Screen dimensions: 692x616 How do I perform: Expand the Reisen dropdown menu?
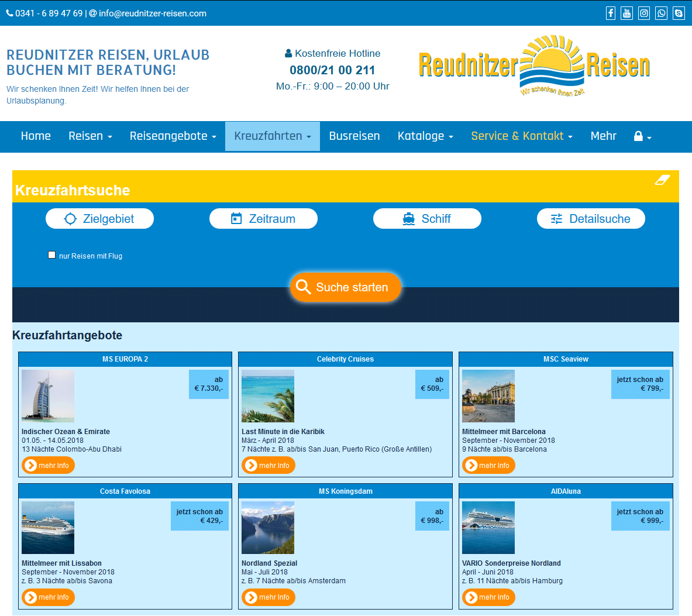pos(90,136)
